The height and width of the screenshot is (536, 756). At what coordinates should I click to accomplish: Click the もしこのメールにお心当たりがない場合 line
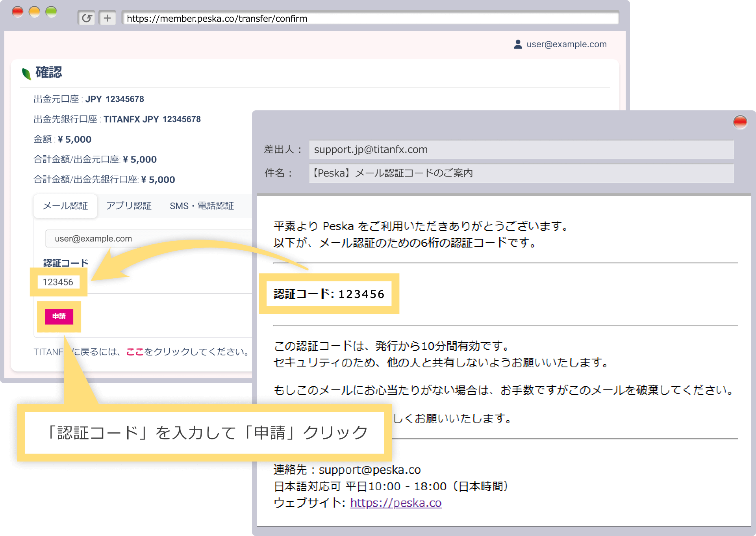(503, 390)
